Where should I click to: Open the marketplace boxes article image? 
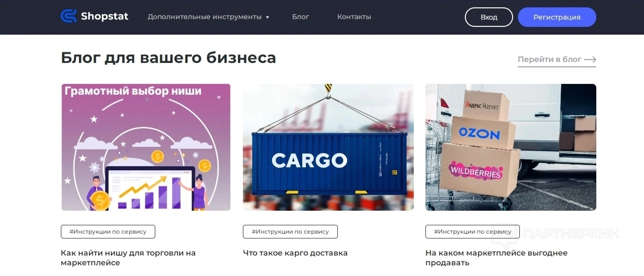[511, 147]
